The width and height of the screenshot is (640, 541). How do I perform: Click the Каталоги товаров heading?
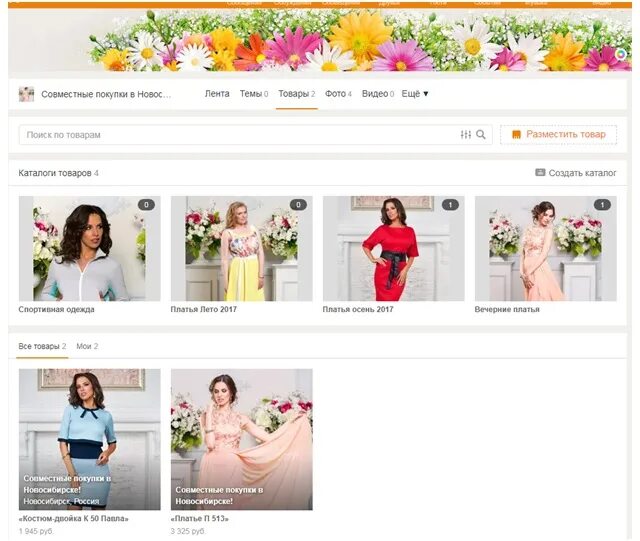pos(55,173)
